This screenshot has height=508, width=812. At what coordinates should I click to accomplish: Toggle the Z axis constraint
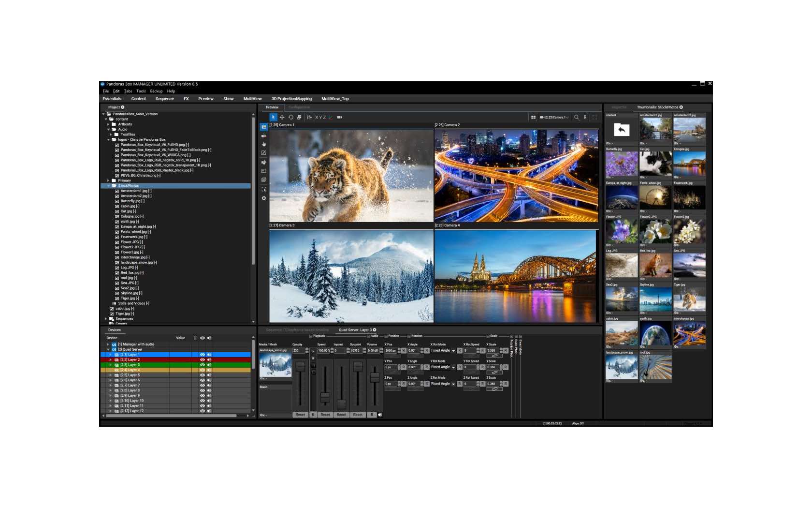325,117
